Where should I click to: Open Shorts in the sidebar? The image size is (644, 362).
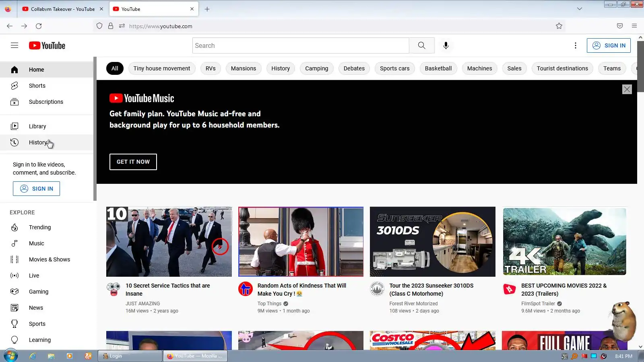(47, 86)
